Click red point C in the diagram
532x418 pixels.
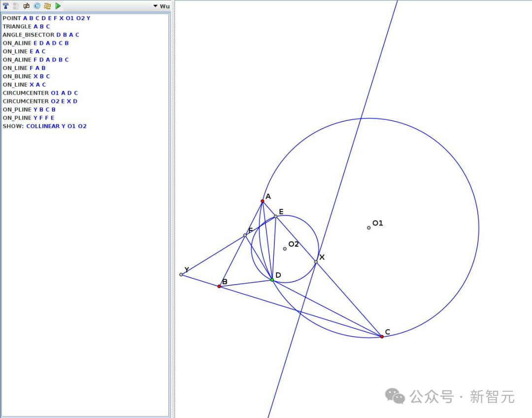[x=382, y=337]
